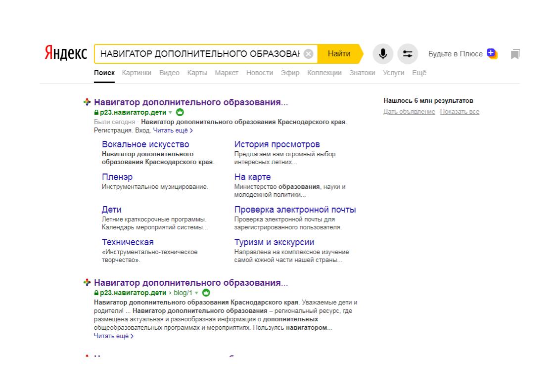Screen dimensions: 555x392
Task: Expand first result's Читать ещё
Action: coord(173,131)
